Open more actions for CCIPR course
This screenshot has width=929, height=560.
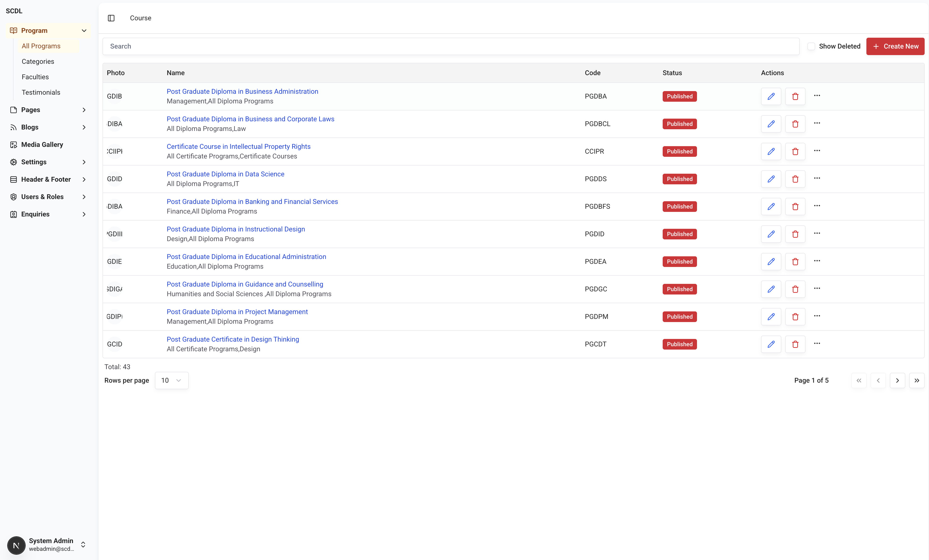pyautogui.click(x=817, y=151)
